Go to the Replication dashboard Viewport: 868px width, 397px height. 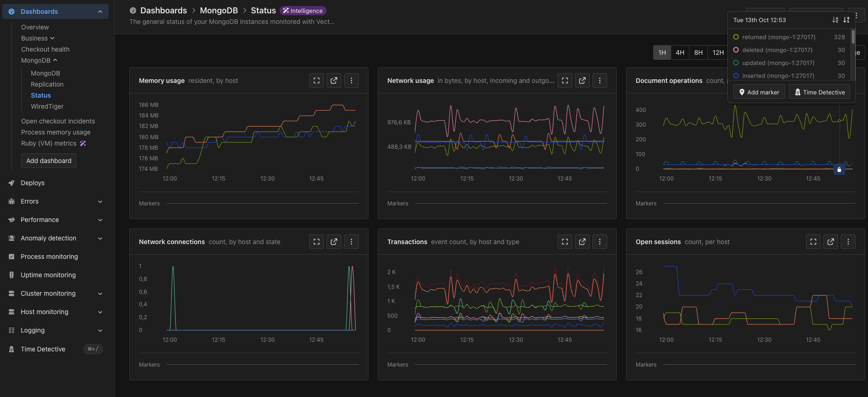(47, 84)
